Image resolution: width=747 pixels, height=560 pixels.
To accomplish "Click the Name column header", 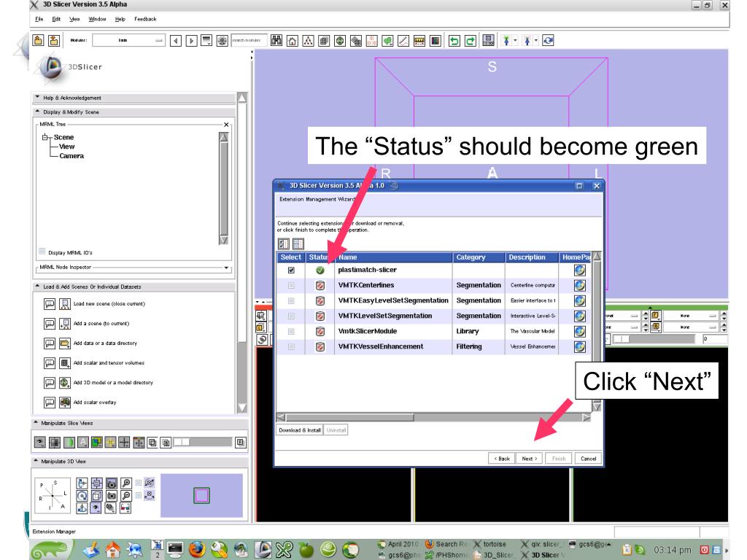I will tap(393, 257).
